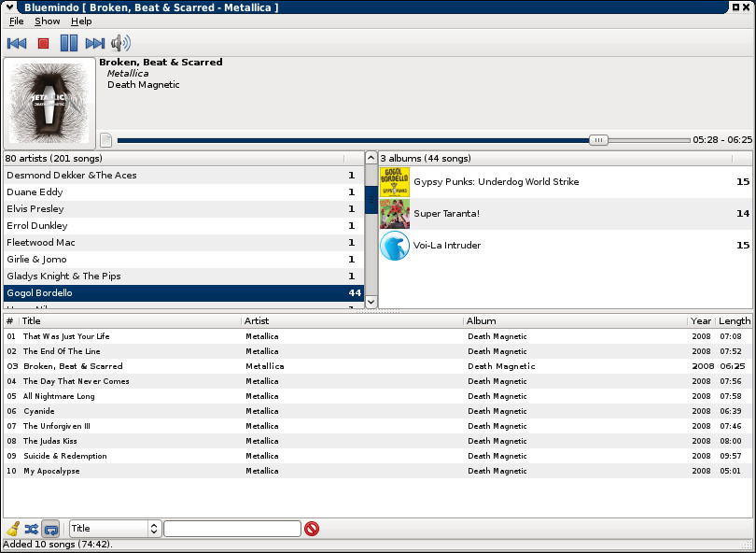Image resolution: width=756 pixels, height=553 pixels.
Task: Click the playback seek slider handle
Action: tap(599, 140)
